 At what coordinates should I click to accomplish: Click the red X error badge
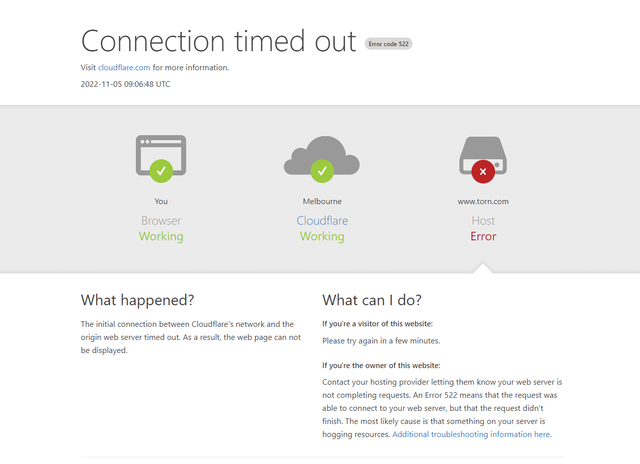tap(483, 171)
